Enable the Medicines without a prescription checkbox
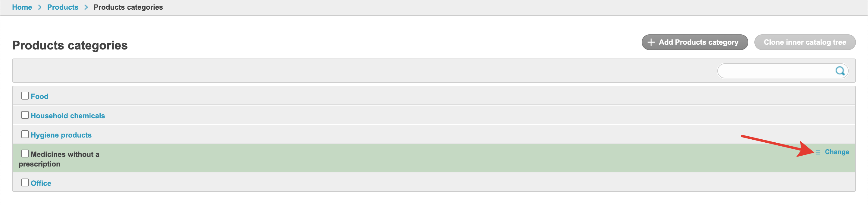Screen dimensions: 868x206 25,154
